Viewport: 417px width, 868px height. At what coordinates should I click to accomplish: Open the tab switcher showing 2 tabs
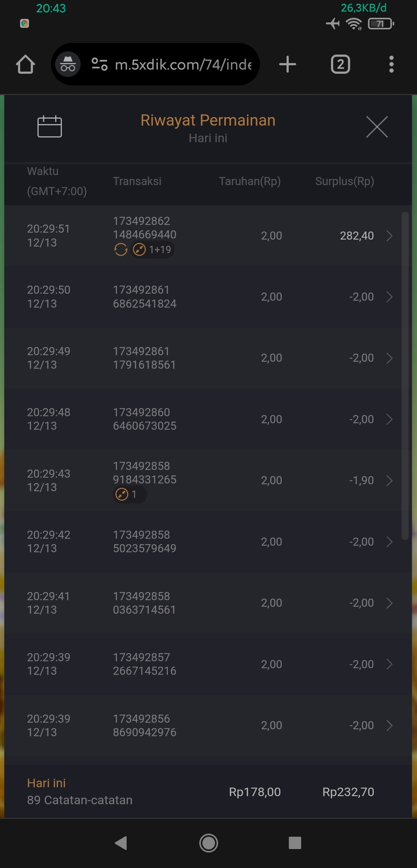pos(340,64)
